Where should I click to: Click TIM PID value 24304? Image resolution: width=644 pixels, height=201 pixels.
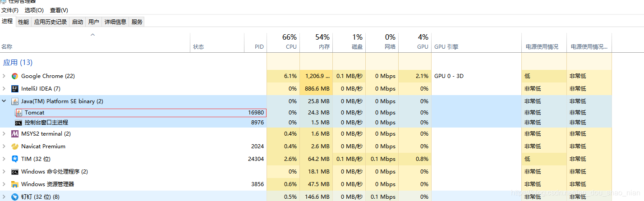tap(256, 159)
